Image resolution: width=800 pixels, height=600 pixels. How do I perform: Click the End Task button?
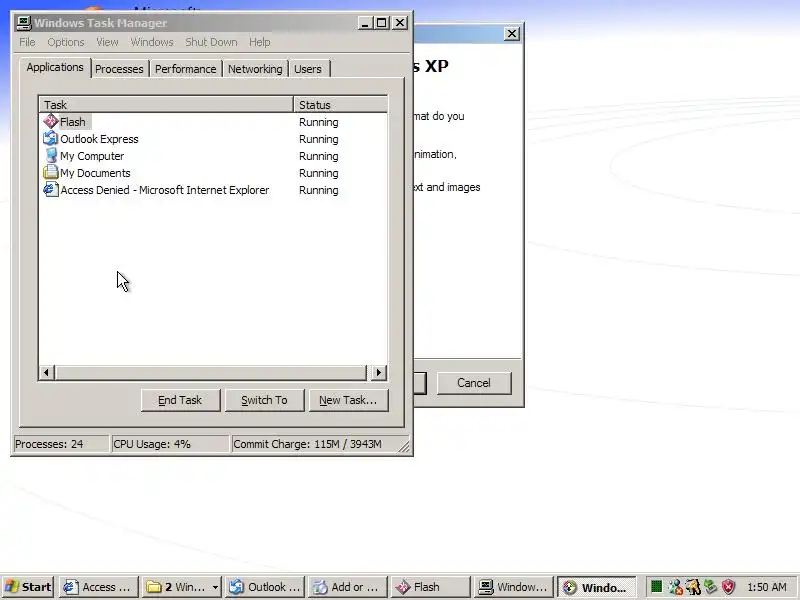[x=180, y=400]
